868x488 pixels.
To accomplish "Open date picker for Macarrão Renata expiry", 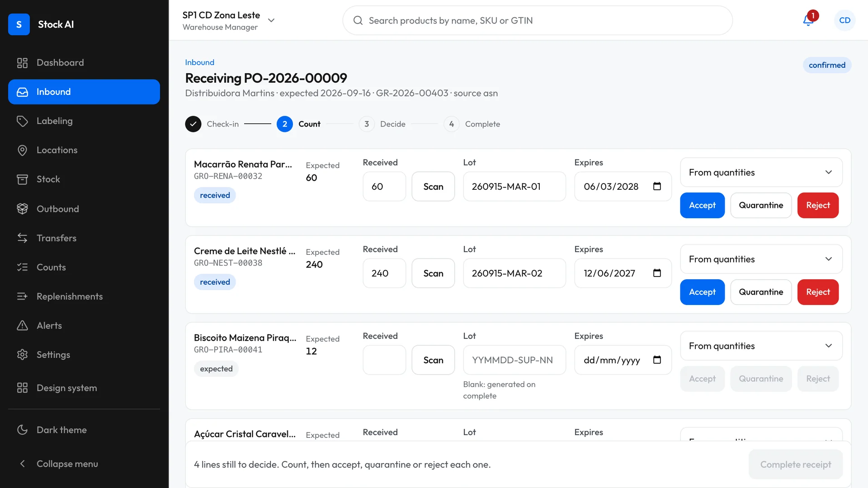I will pos(657,186).
